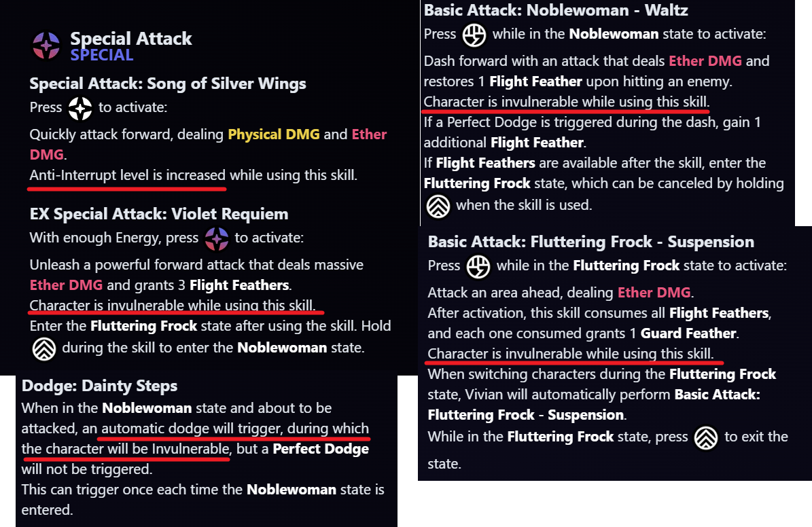
Task: Click the Basic Attack: Fluttering Frock - Suspension heading
Action: (591, 242)
